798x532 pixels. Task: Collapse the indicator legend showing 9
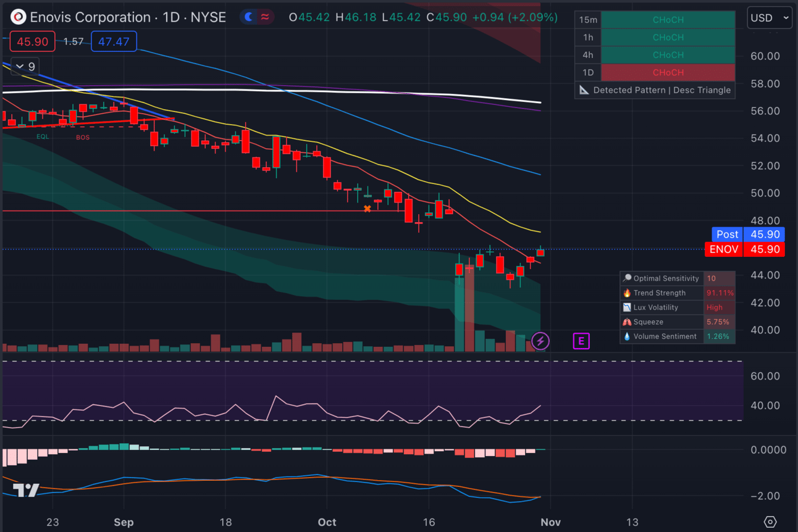[x=25, y=66]
